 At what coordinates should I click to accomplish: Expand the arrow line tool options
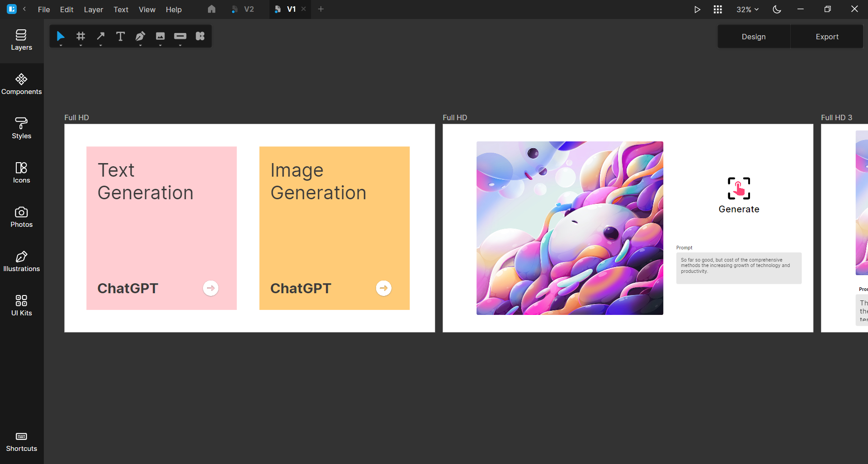(x=100, y=45)
